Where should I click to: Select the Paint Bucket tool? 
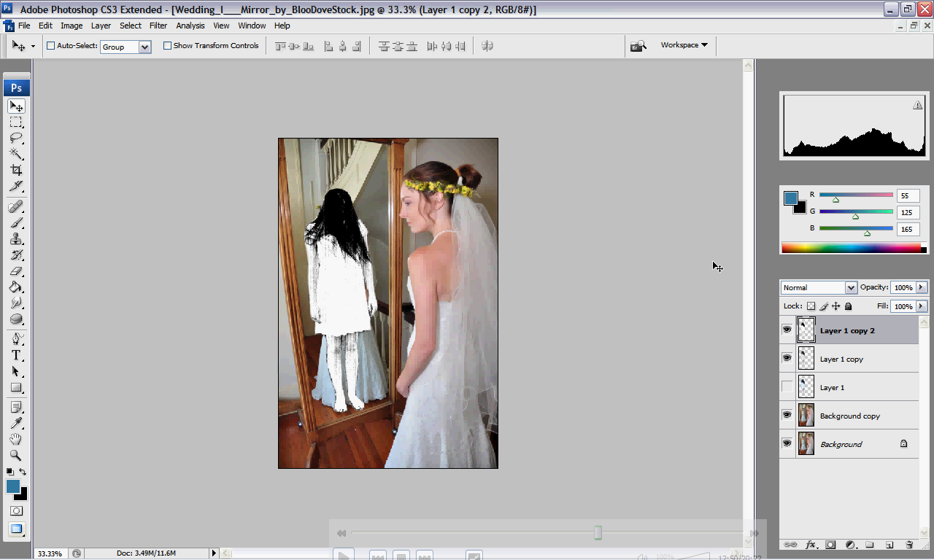(16, 287)
